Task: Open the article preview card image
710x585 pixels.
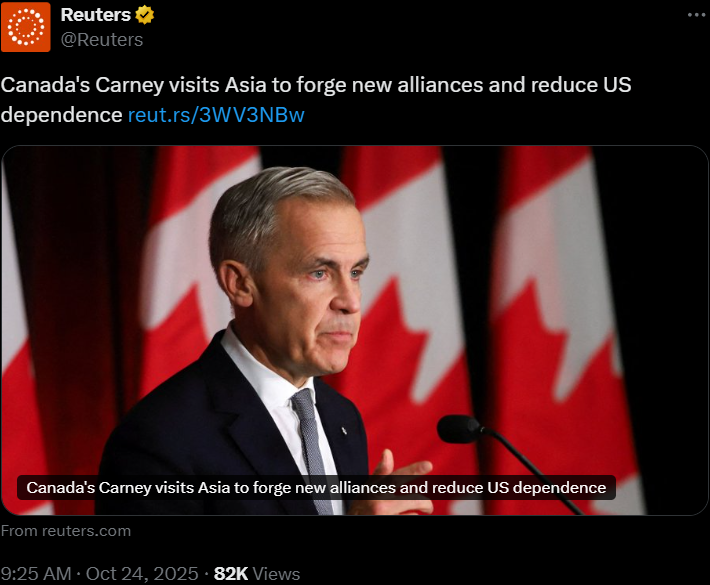Action: 355,330
